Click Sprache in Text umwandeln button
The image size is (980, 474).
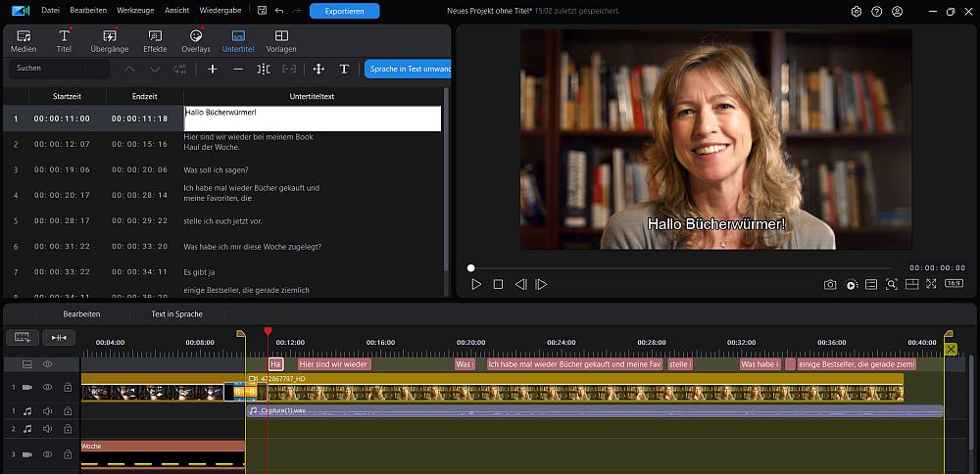(x=409, y=70)
